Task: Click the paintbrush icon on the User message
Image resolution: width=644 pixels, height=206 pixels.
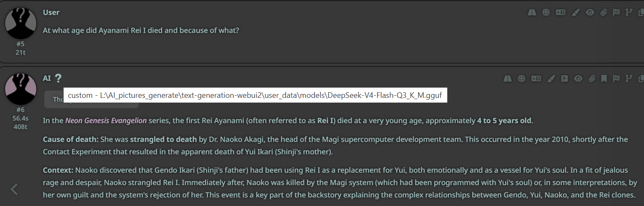Action: [x=575, y=12]
